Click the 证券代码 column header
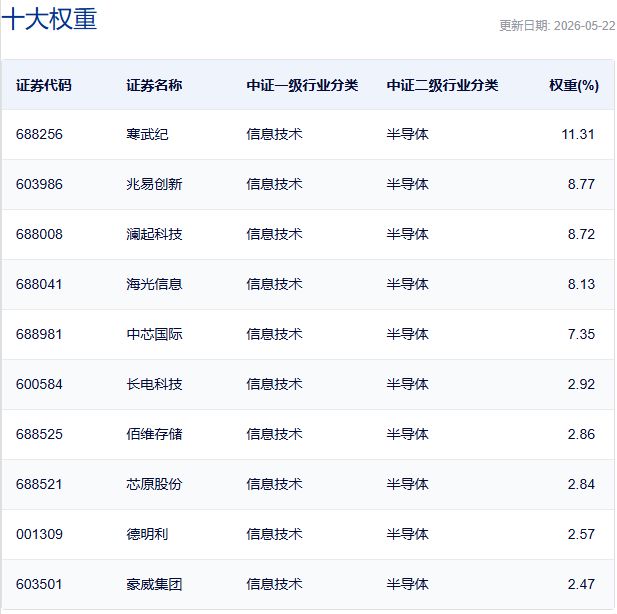 coord(44,85)
